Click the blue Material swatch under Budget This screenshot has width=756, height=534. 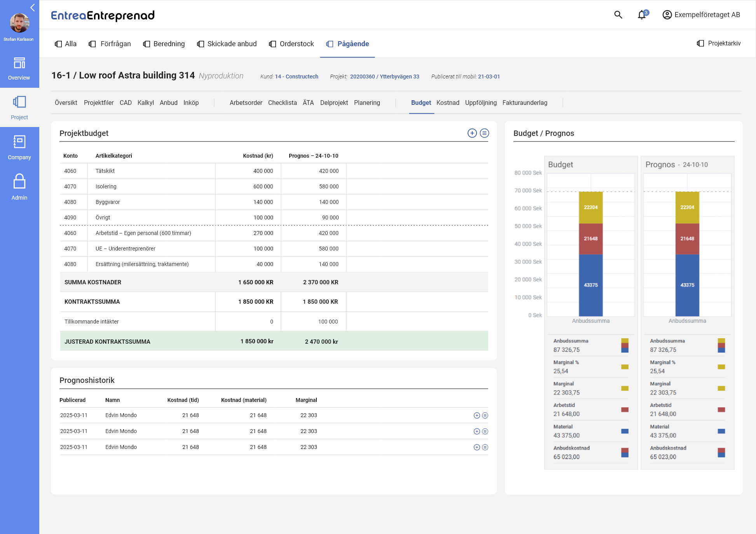point(625,431)
